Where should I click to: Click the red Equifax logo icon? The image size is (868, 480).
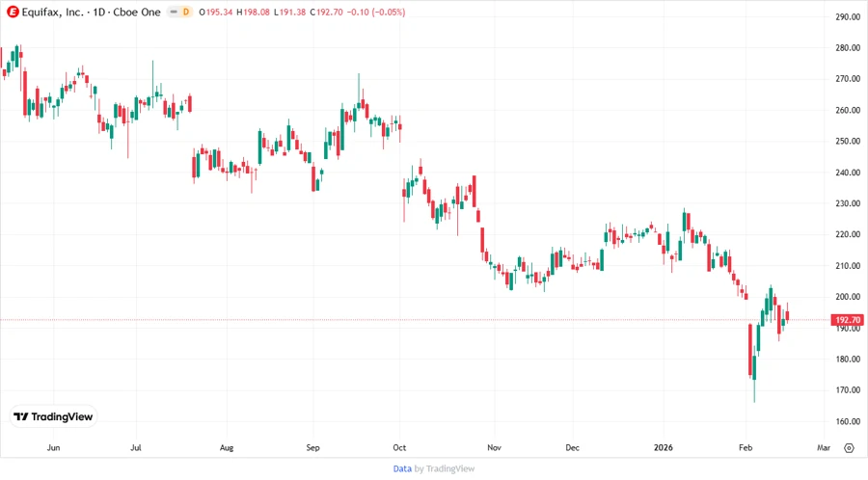(13, 12)
